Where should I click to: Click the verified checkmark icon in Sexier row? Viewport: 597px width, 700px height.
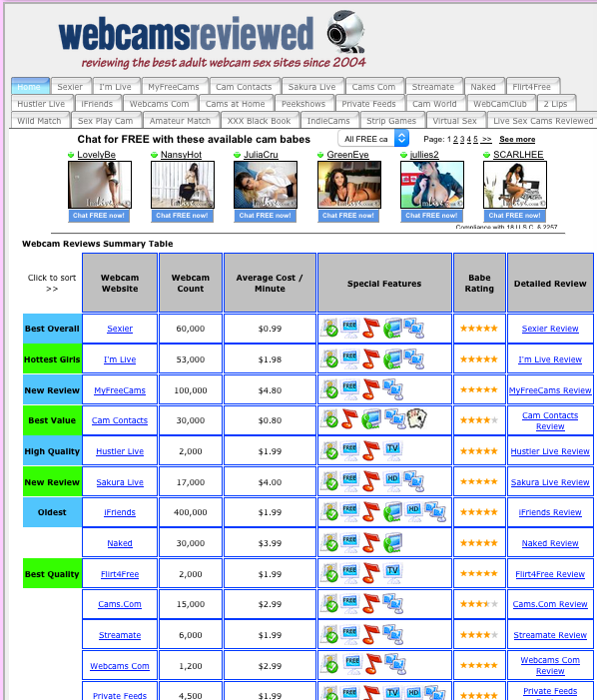330,329
